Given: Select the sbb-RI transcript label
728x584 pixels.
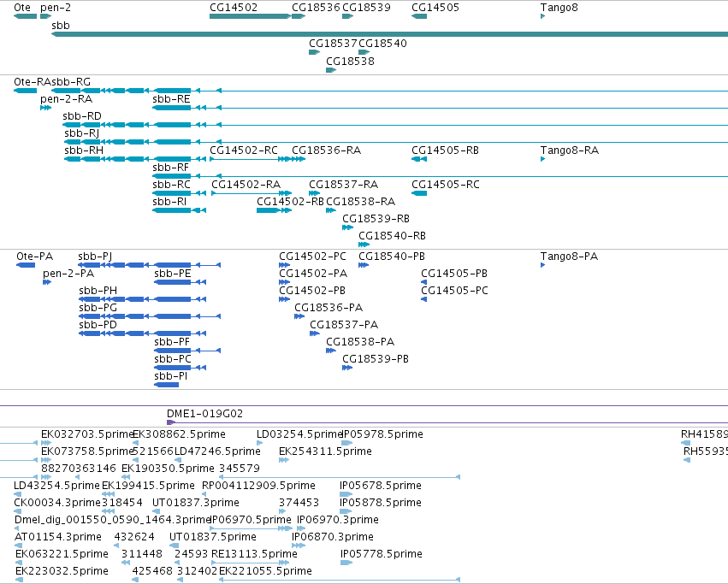Looking at the screenshot, I should (x=169, y=202).
